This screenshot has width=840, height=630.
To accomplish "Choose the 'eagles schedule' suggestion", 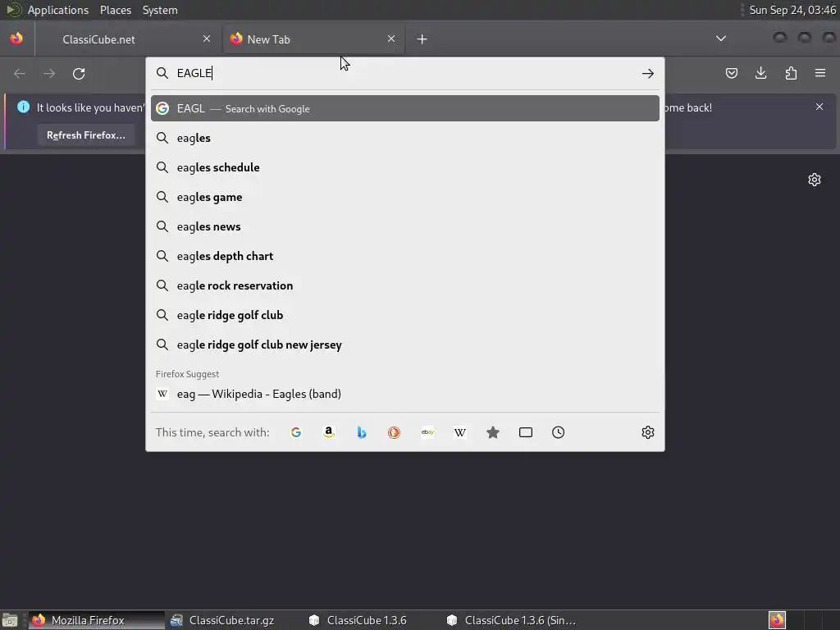I will point(405,167).
